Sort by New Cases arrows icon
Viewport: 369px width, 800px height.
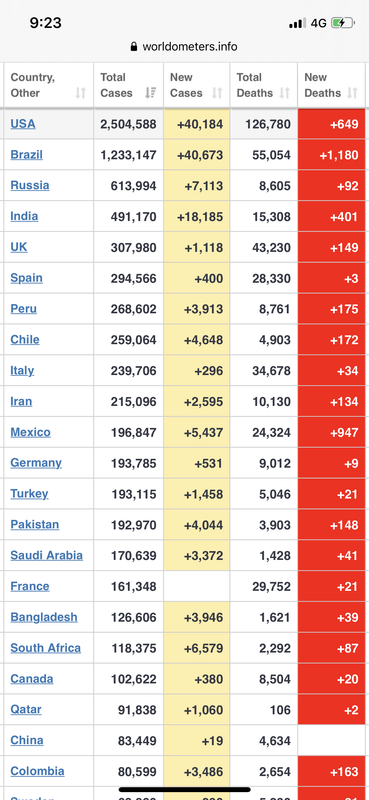tap(217, 93)
